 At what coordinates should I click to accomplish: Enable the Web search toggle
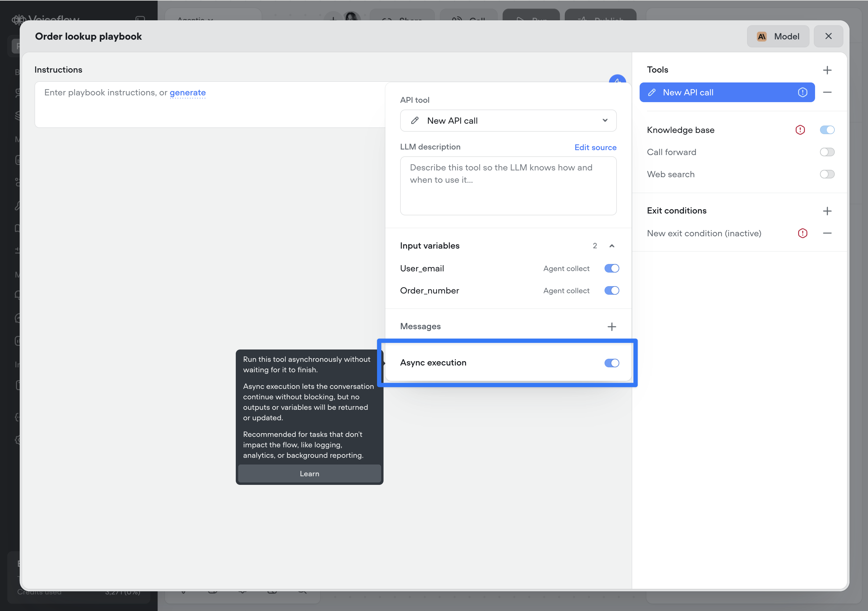[x=827, y=174]
